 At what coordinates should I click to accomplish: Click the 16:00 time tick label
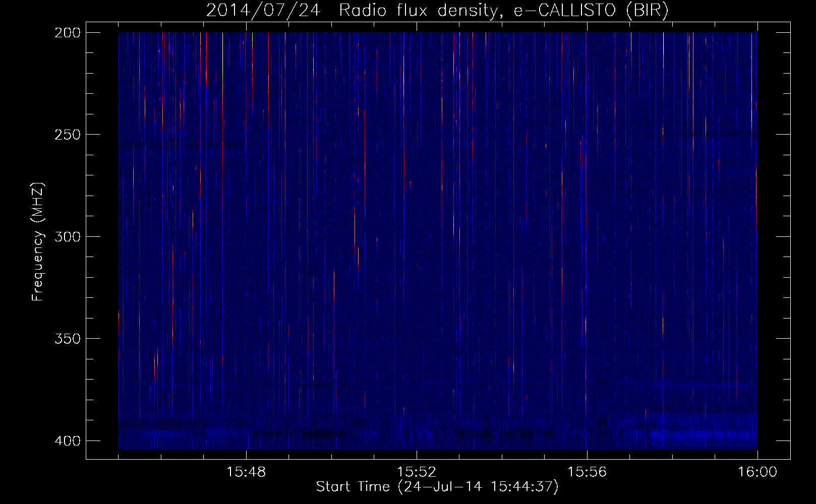(757, 472)
